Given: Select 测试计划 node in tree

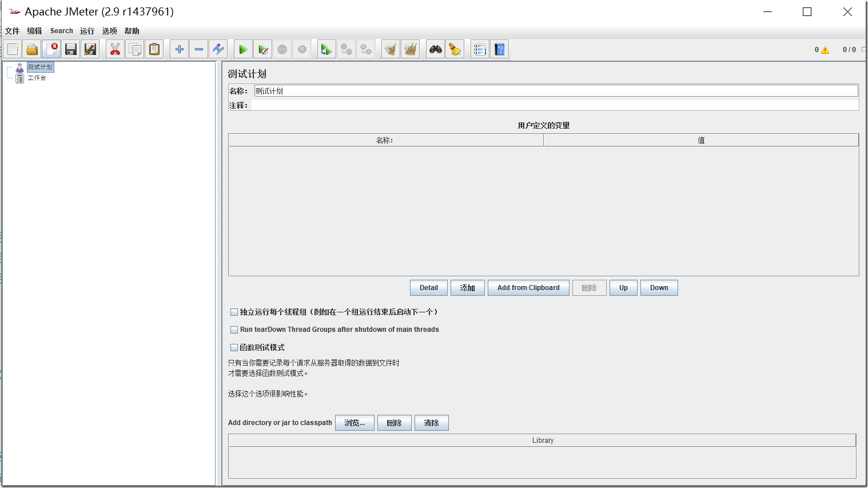Looking at the screenshot, I should click(x=39, y=67).
